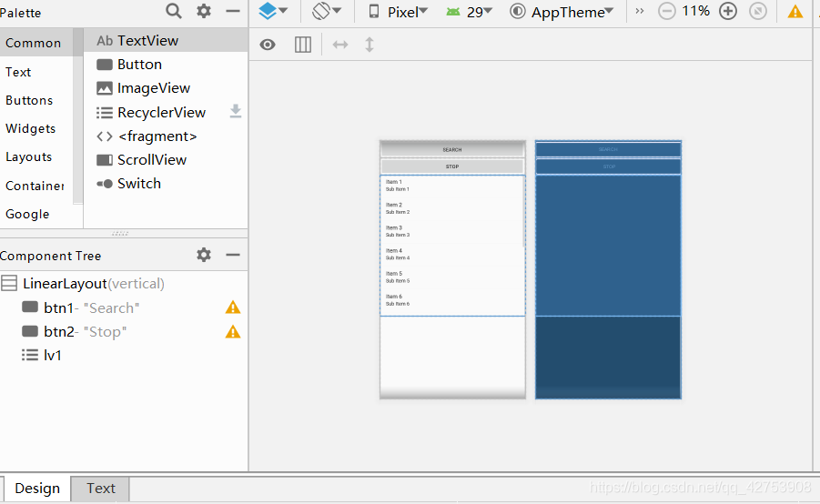
Task: Select the Google palette category
Action: click(36, 214)
